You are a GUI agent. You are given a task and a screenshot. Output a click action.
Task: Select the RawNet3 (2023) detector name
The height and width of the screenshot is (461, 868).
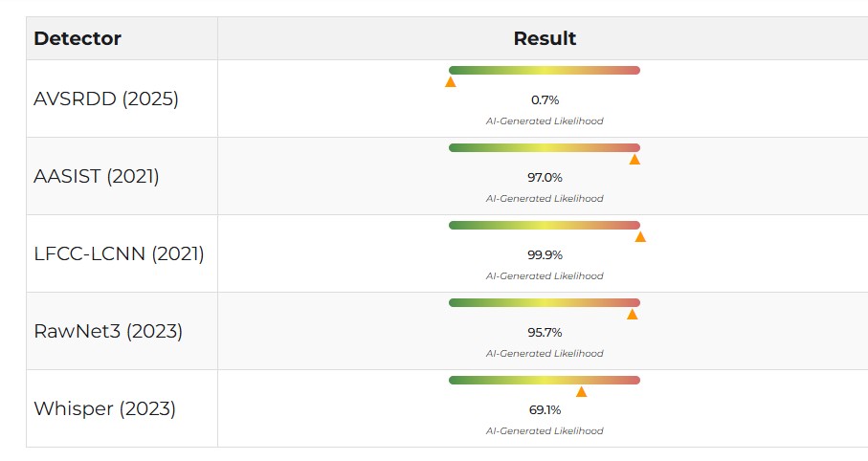tap(108, 331)
